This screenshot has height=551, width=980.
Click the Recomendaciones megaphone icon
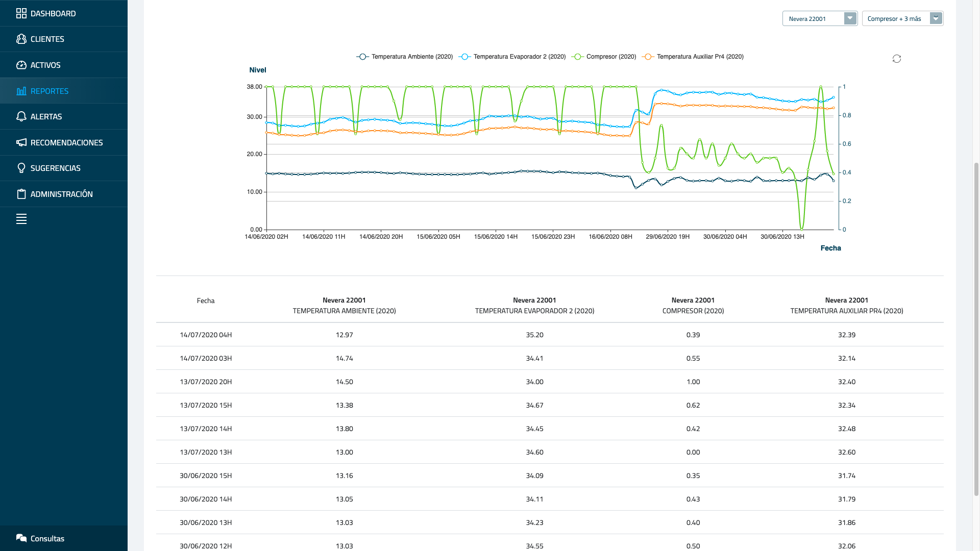pyautogui.click(x=21, y=142)
